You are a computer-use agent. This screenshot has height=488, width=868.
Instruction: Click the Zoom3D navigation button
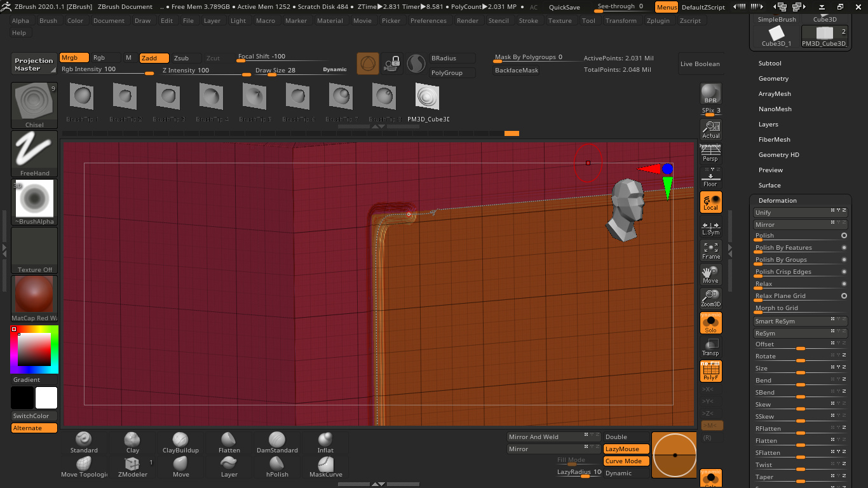click(x=711, y=299)
